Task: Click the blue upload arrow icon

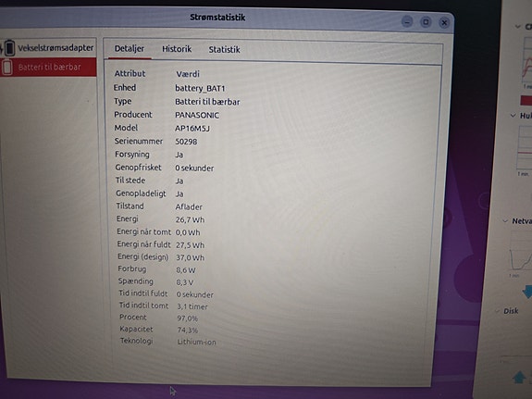Action: pos(519,378)
